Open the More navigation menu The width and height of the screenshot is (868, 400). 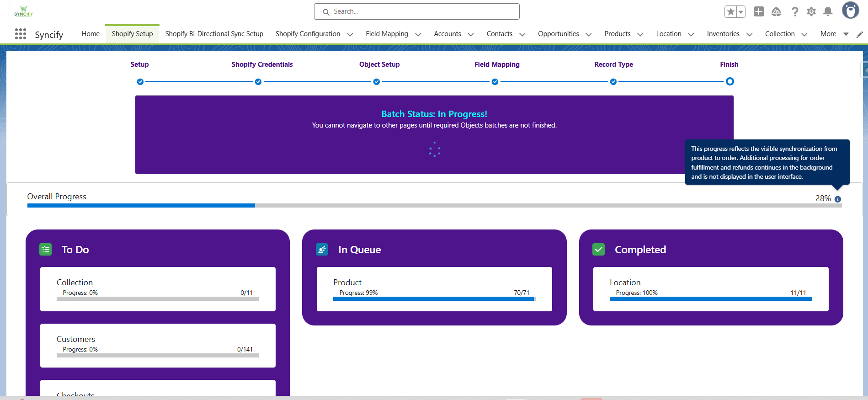click(834, 34)
